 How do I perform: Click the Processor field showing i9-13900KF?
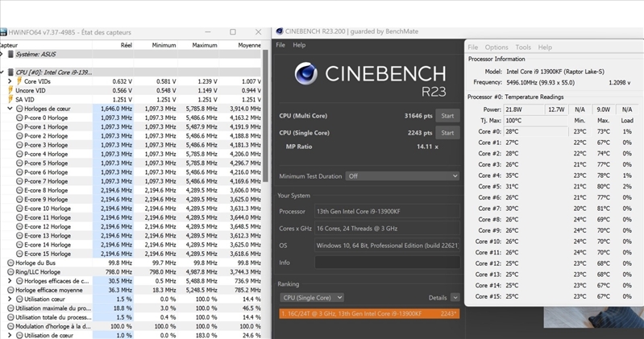pyautogui.click(x=388, y=211)
